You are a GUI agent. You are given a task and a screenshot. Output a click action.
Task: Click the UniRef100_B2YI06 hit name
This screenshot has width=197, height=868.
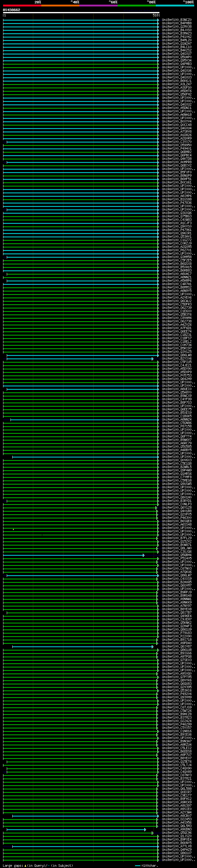[177, 358]
